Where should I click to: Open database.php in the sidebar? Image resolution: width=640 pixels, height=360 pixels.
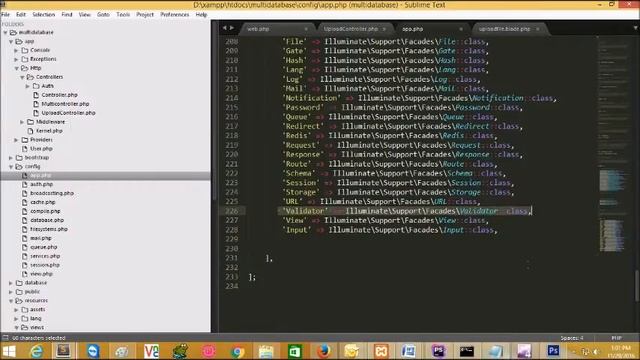tap(47, 220)
